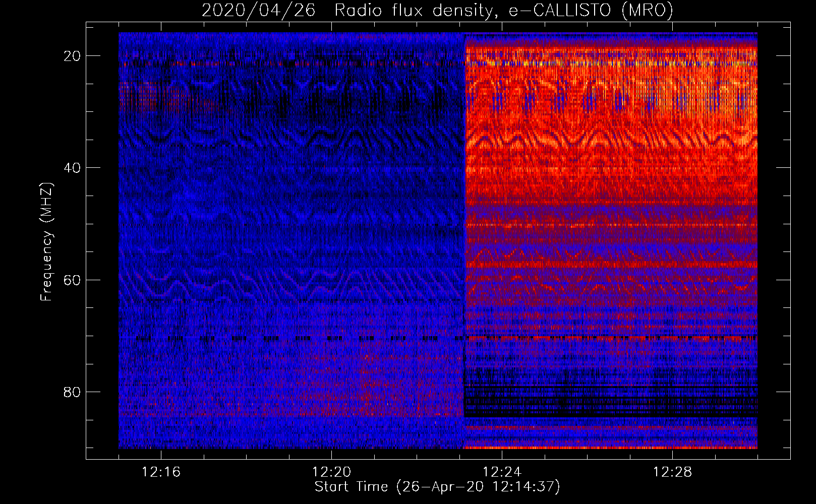
Task: Select the 'Frequency (MHZ)' y-axis label
Action: tap(46, 241)
